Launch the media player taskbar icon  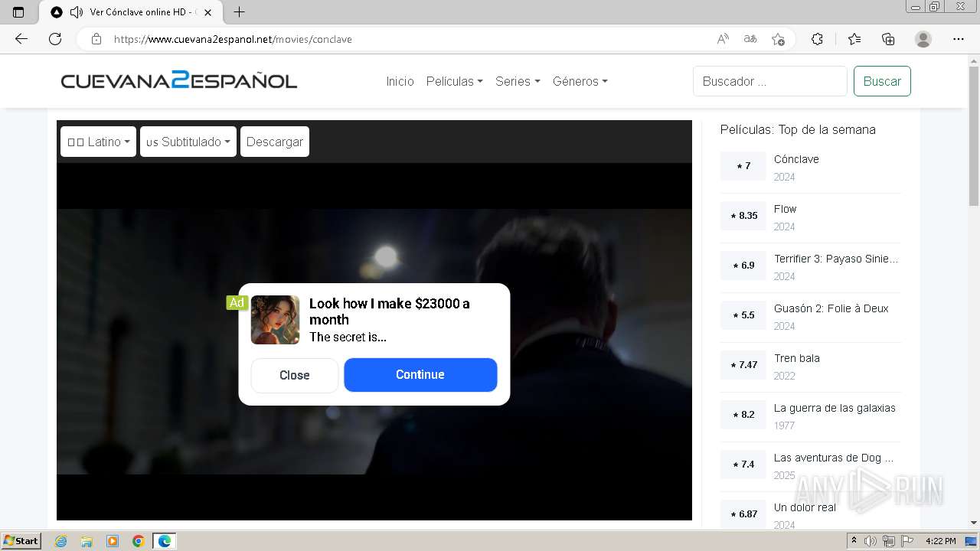[113, 541]
